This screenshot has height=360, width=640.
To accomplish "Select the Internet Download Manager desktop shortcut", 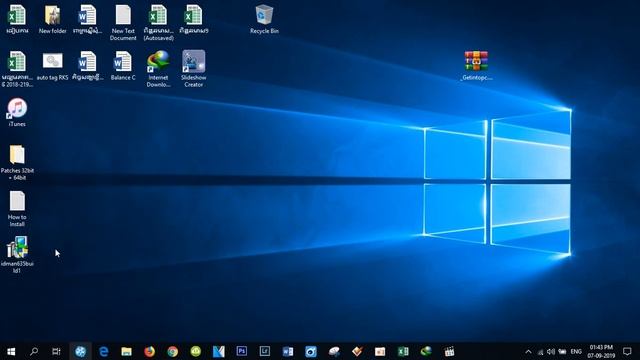I will (x=158, y=69).
